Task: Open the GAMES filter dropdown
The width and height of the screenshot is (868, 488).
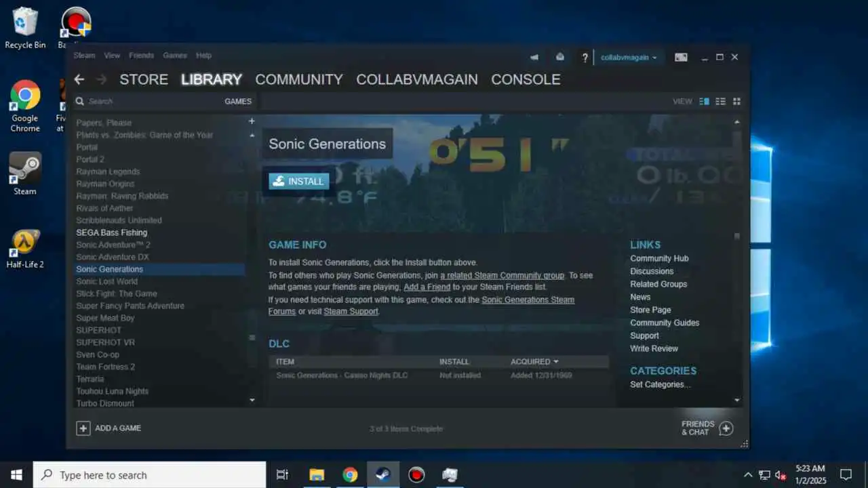Action: 238,101
